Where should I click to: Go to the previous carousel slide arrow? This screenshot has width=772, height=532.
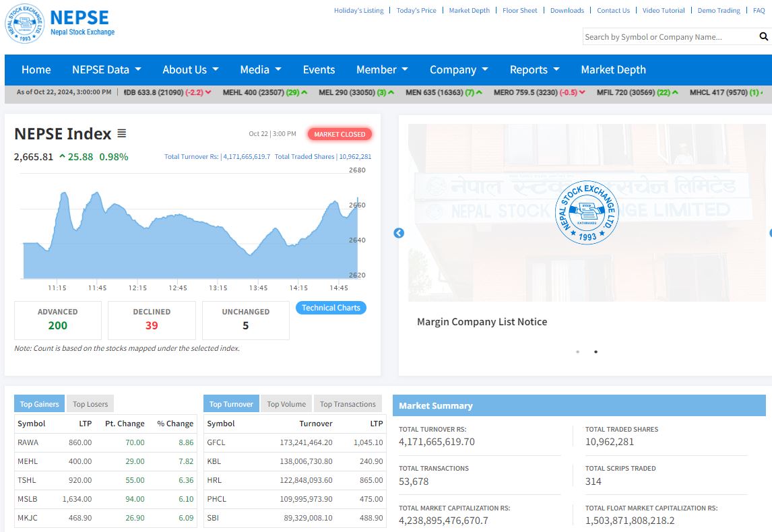[399, 233]
